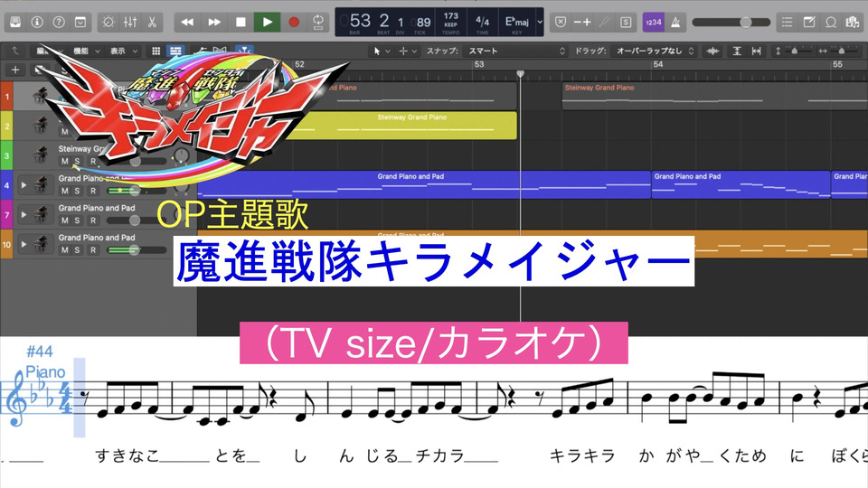Open the Editors scissors icon

[152, 22]
